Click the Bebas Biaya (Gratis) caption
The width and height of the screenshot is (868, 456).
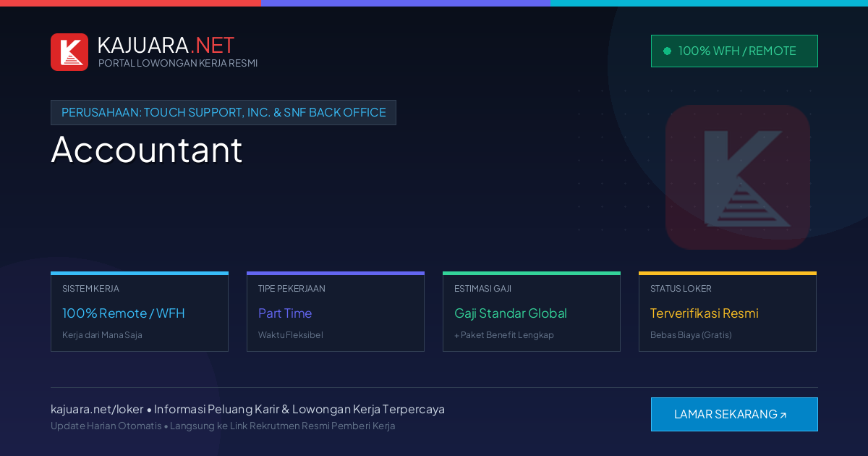691,335
